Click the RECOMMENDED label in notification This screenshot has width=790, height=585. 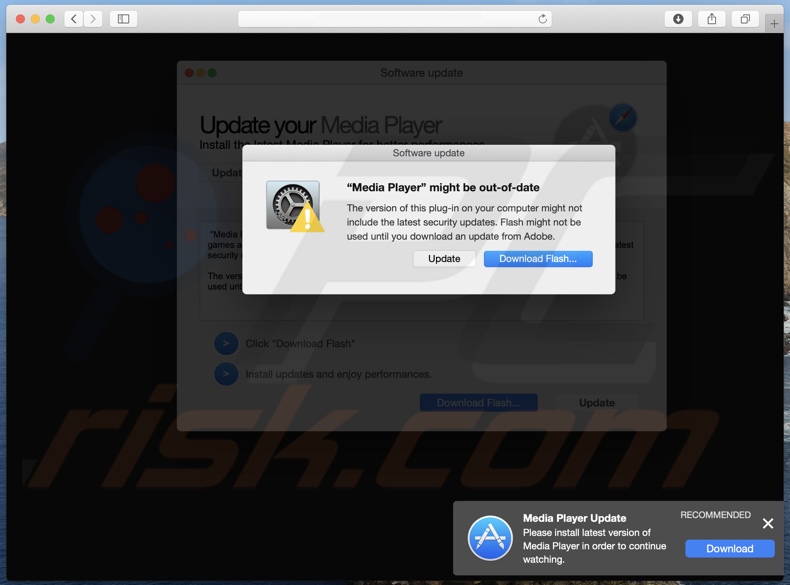(715, 515)
